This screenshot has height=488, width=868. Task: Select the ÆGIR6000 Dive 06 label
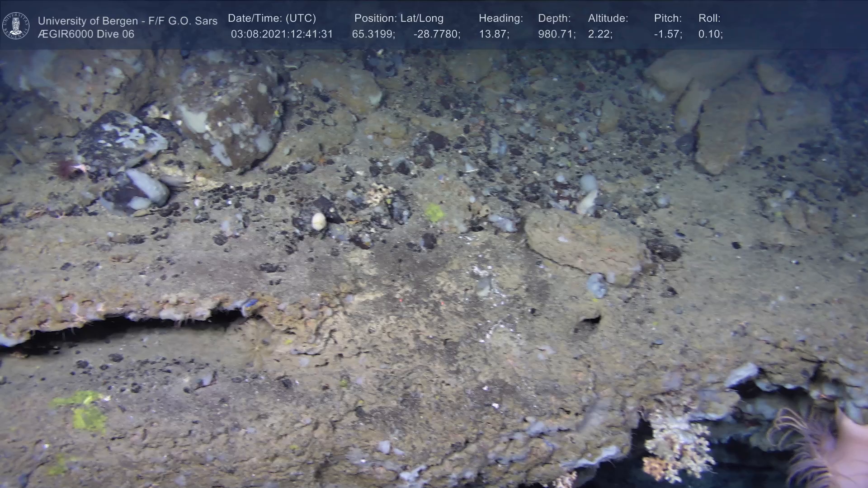pyautogui.click(x=86, y=34)
